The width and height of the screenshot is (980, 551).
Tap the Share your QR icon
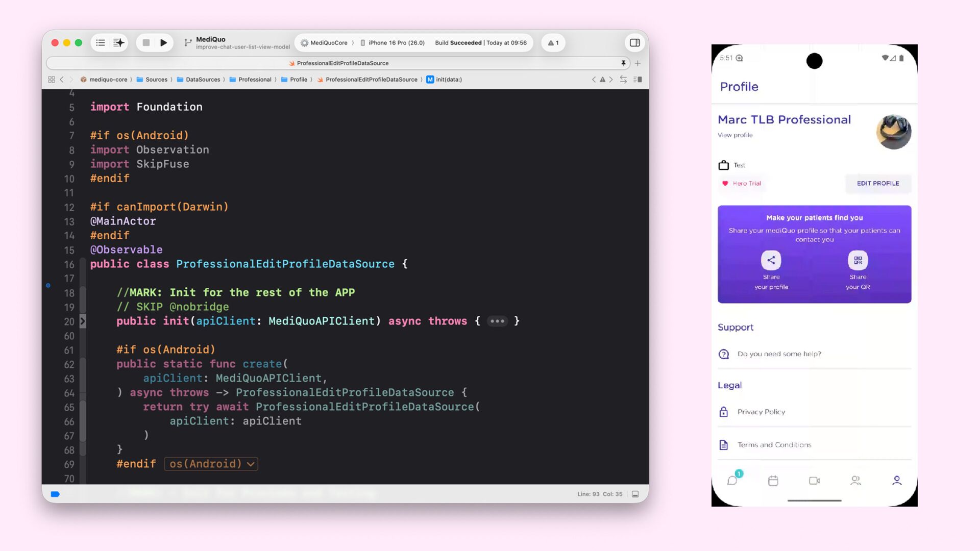tap(857, 260)
